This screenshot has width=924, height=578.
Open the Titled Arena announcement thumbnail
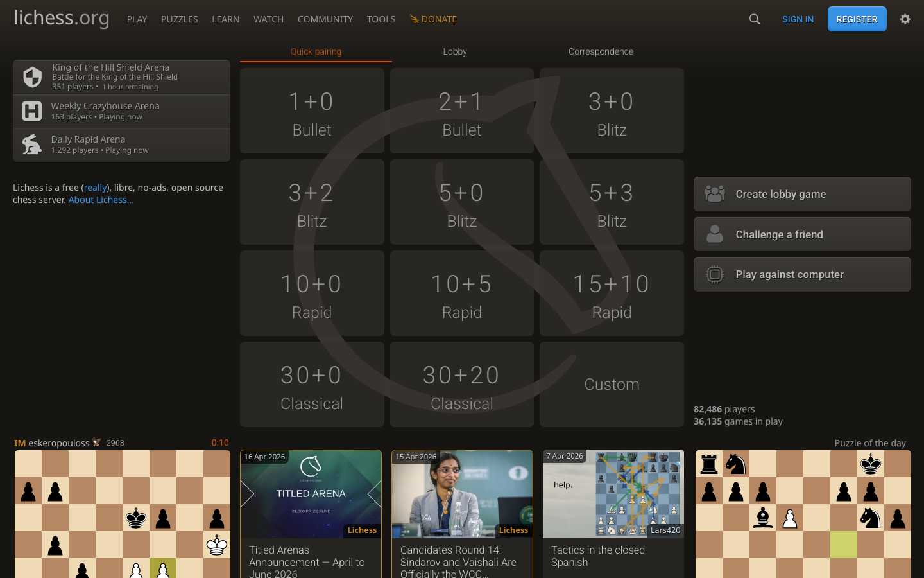click(x=311, y=494)
